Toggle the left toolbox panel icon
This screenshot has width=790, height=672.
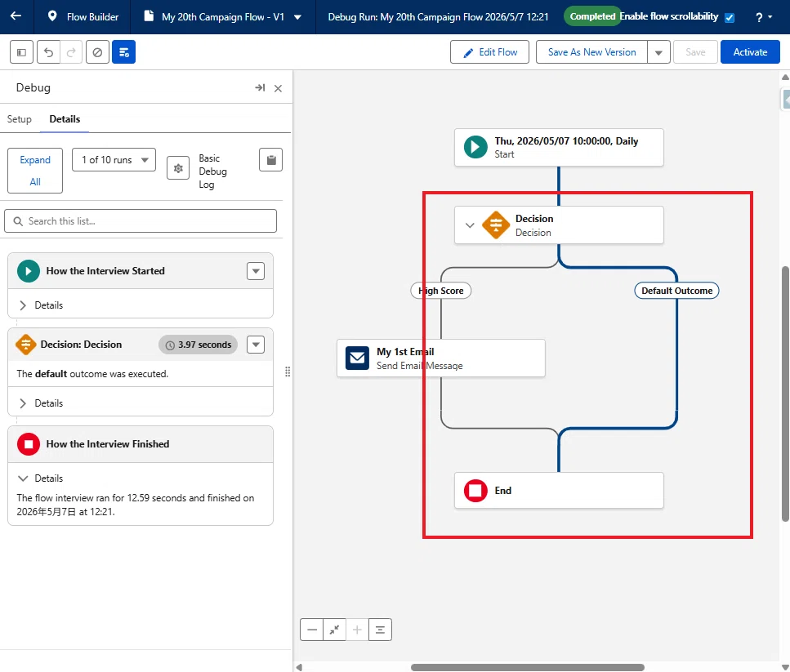(22, 51)
